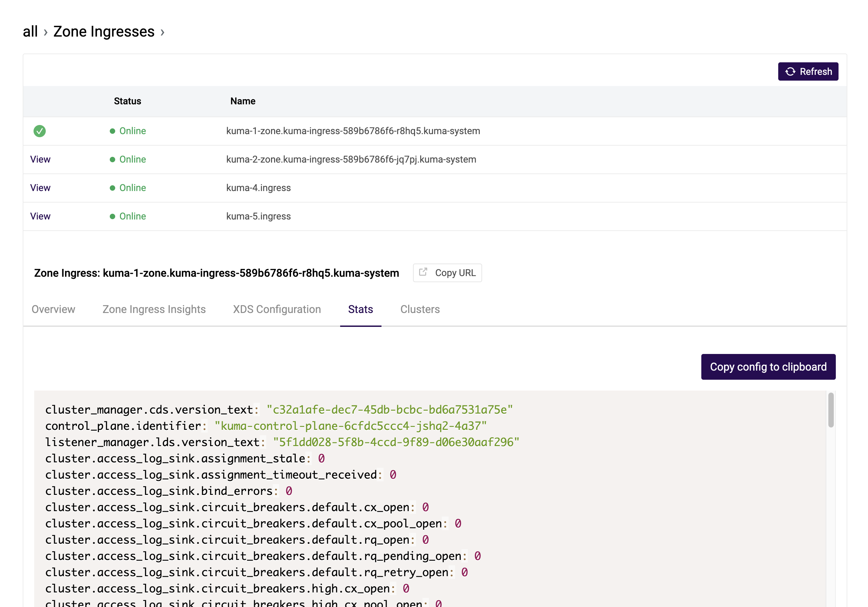The height and width of the screenshot is (607, 868).
Task: Click the Online status dot for kuma-1-zone ingress
Action: (x=112, y=131)
